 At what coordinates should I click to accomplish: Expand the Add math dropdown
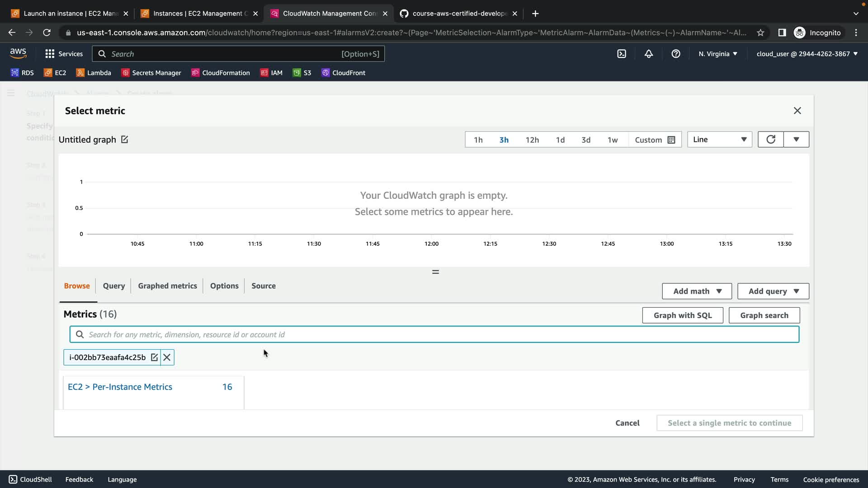click(x=697, y=291)
